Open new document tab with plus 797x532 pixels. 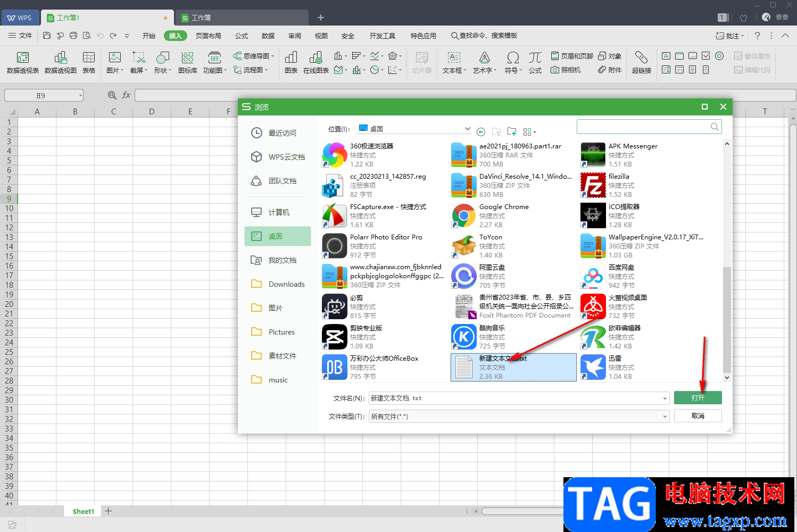321,18
